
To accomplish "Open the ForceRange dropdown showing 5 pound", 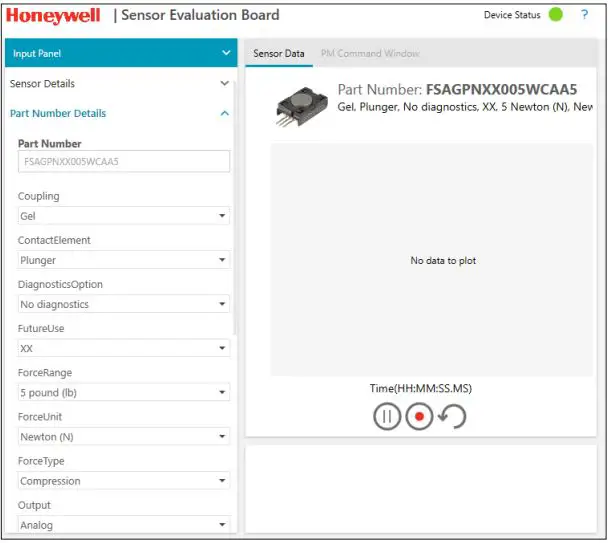I will pos(124,392).
